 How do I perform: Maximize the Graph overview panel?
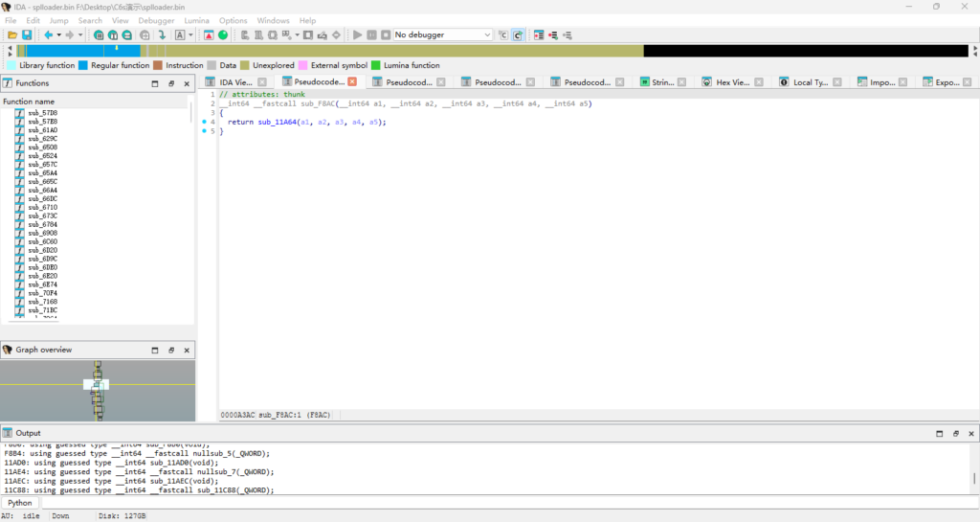[155, 351]
